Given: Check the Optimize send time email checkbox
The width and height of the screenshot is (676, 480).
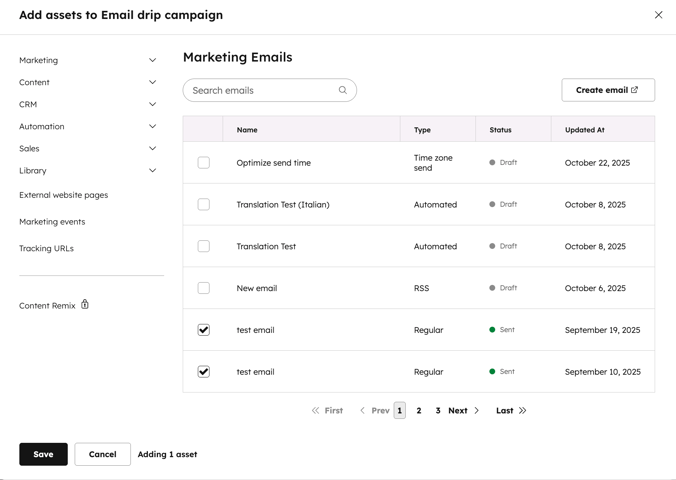Looking at the screenshot, I should click(x=204, y=162).
